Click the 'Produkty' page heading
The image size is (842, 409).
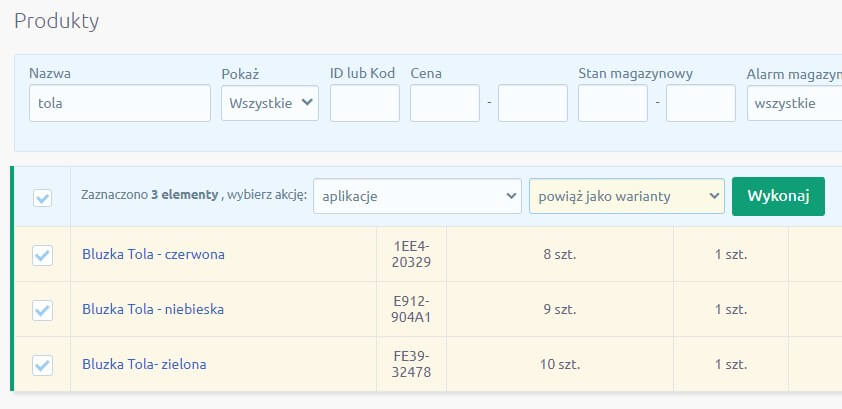coord(56,21)
